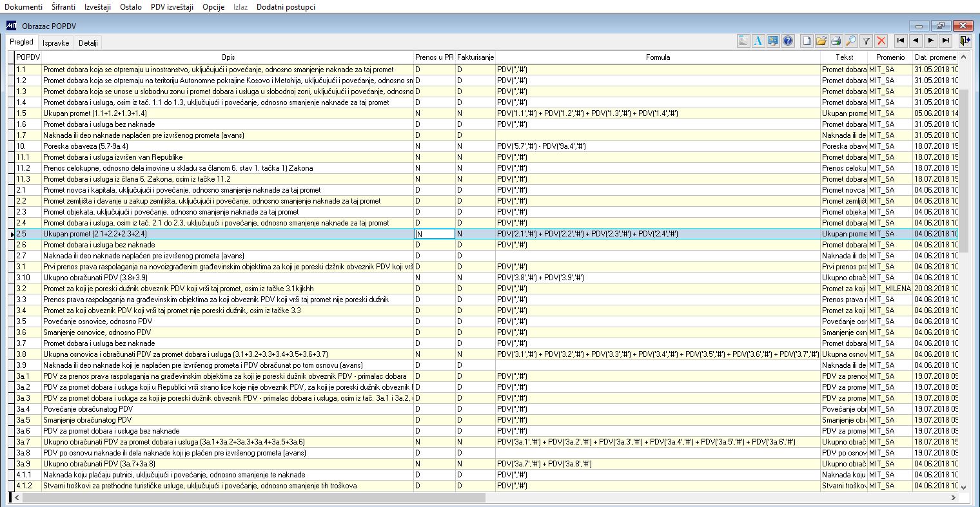This screenshot has width=980, height=507.
Task: Click formula cell of row 3.8
Action: pos(658,354)
